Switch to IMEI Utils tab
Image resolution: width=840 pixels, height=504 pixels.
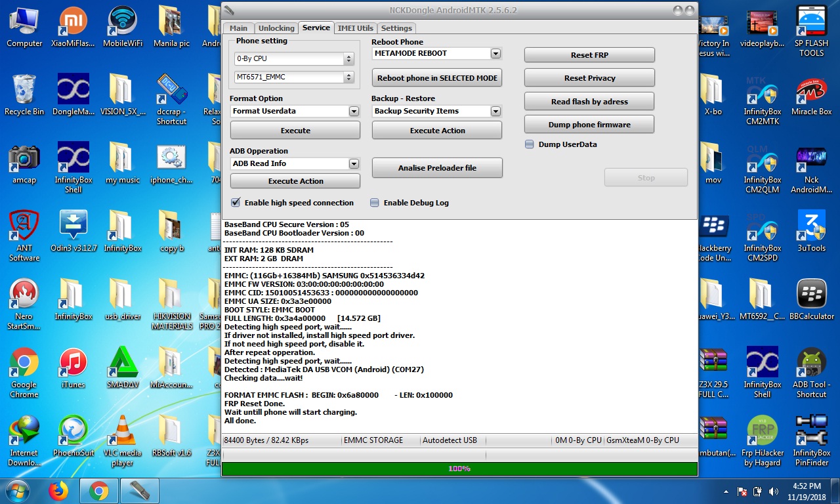coord(355,28)
